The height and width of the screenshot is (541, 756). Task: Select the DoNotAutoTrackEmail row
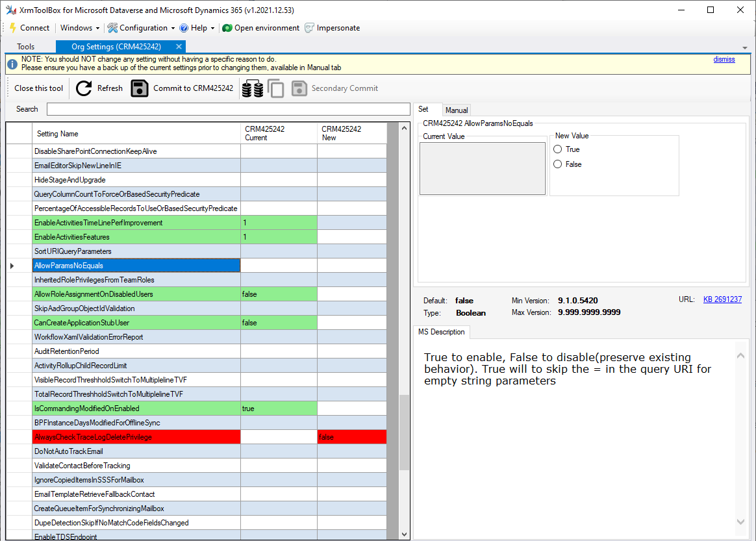point(196,451)
